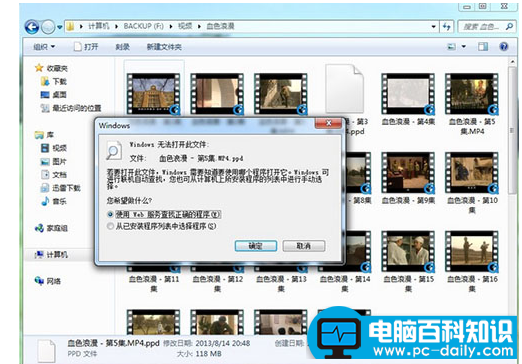Click 打开 in the toolbar
Screen dimensions: 522x364
86,47
